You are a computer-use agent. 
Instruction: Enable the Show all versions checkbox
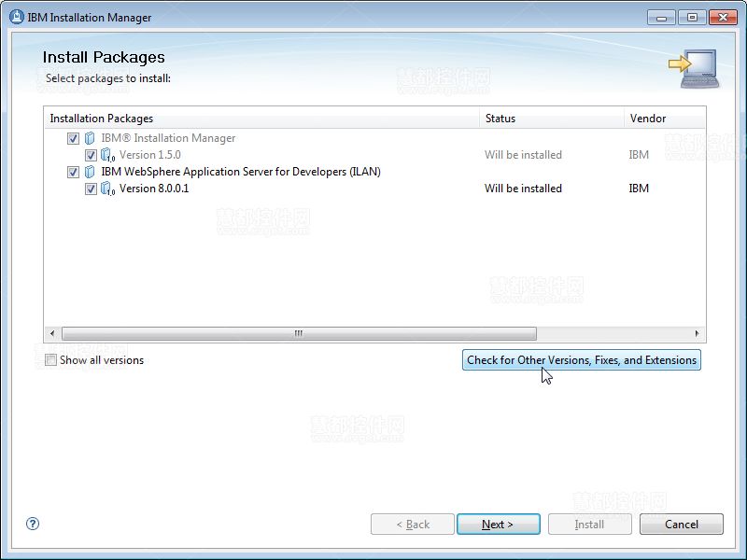tap(50, 360)
